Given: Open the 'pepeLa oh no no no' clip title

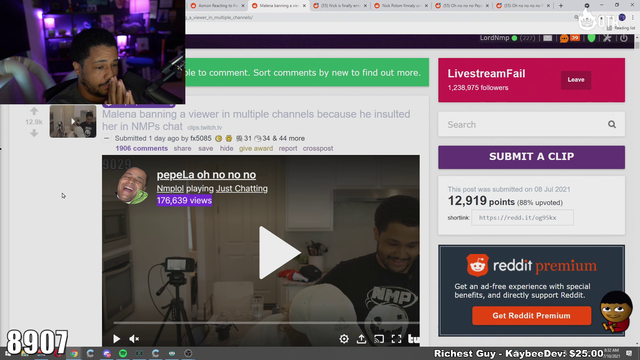Looking at the screenshot, I should [207, 175].
